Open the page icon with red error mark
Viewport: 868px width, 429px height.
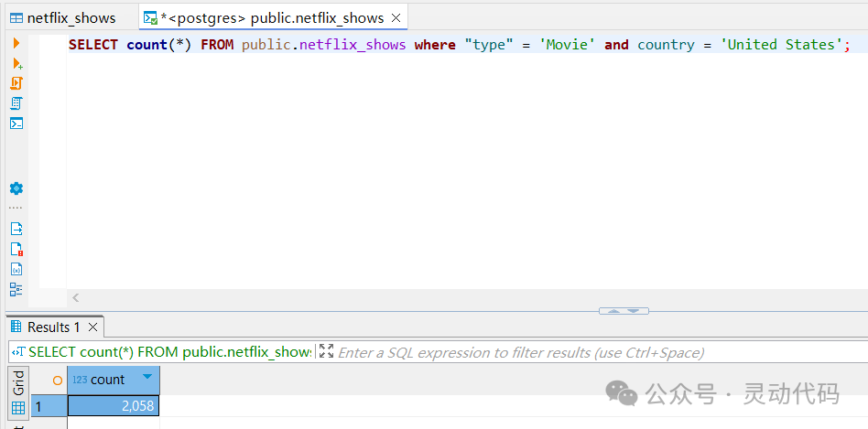pos(16,249)
